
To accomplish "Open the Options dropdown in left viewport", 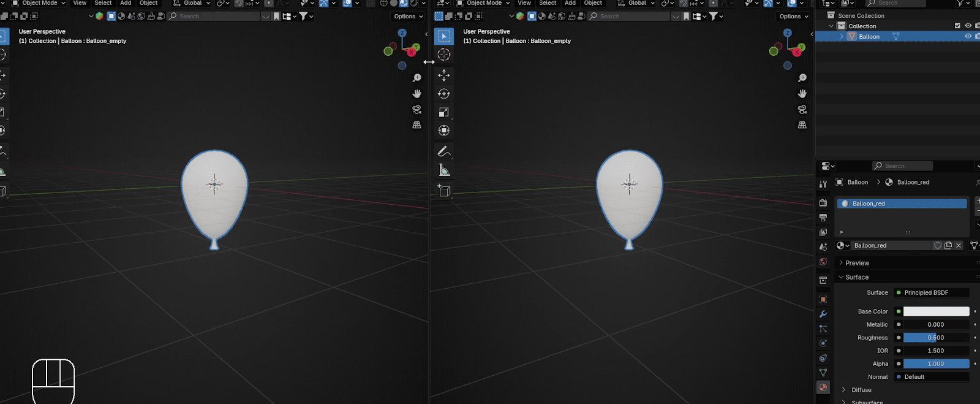I will [x=408, y=17].
